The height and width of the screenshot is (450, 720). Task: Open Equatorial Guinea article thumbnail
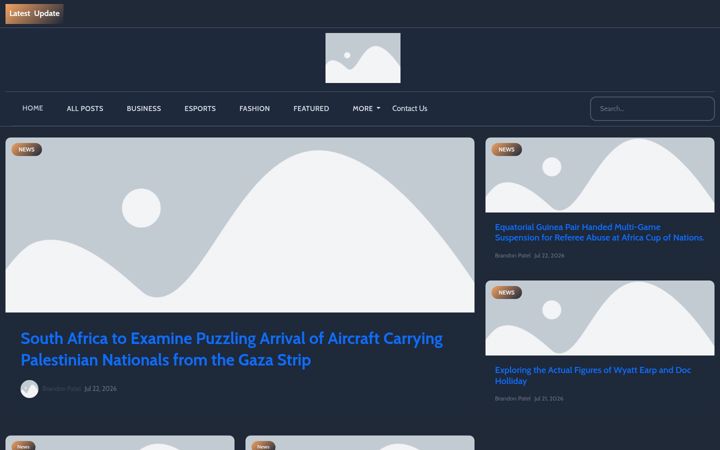tap(600, 175)
